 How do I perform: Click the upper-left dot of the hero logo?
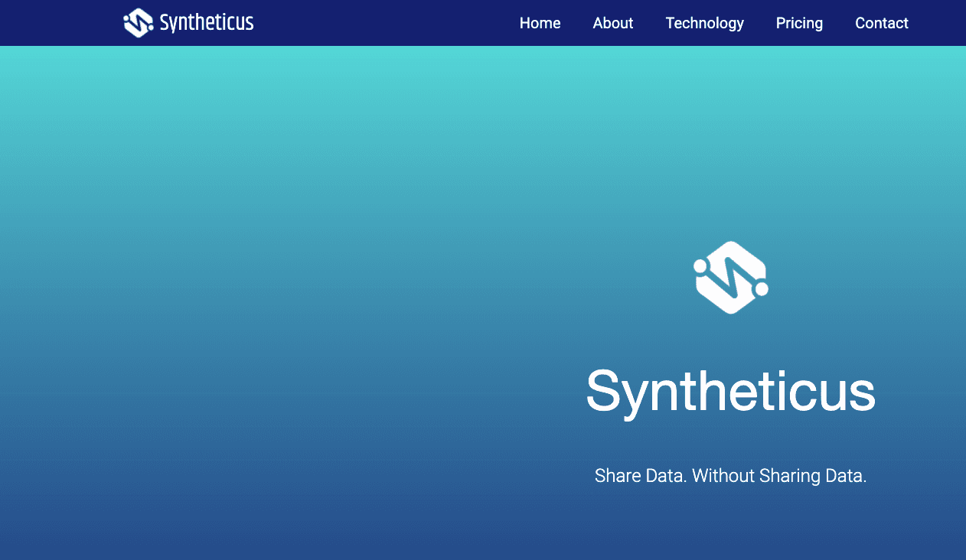pyautogui.click(x=700, y=265)
